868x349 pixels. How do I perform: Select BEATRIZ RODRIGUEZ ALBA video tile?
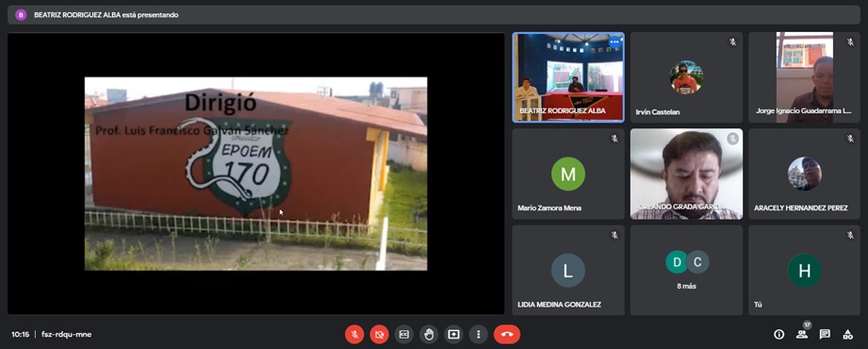click(568, 77)
